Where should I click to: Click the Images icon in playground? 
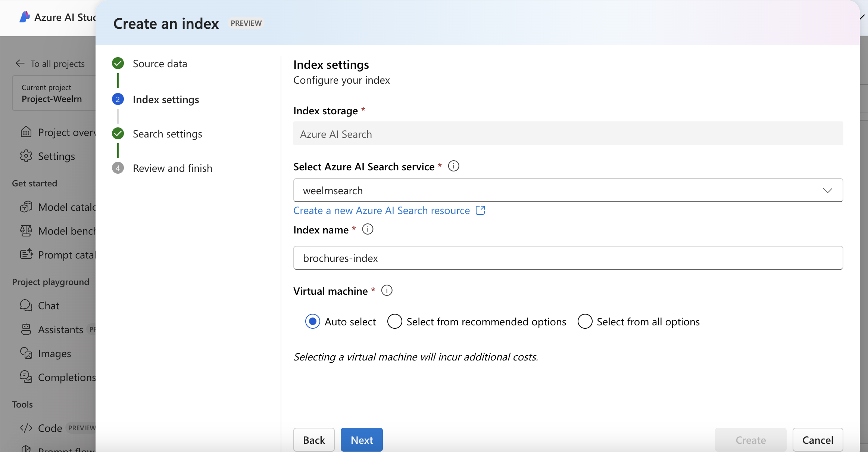[x=26, y=353]
